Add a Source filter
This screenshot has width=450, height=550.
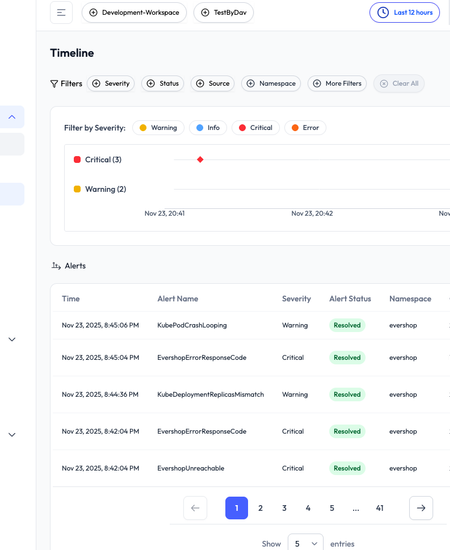(213, 83)
